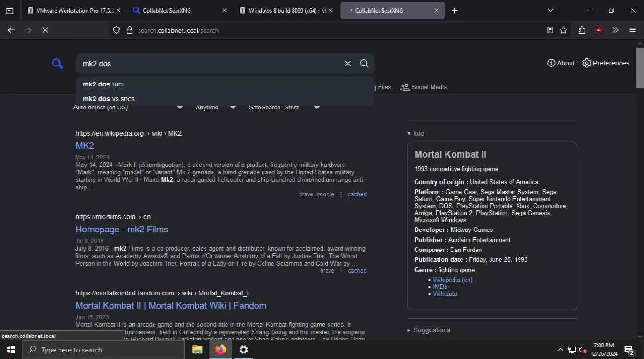
Task: Click the muted volume tray icon
Action: (x=583, y=350)
